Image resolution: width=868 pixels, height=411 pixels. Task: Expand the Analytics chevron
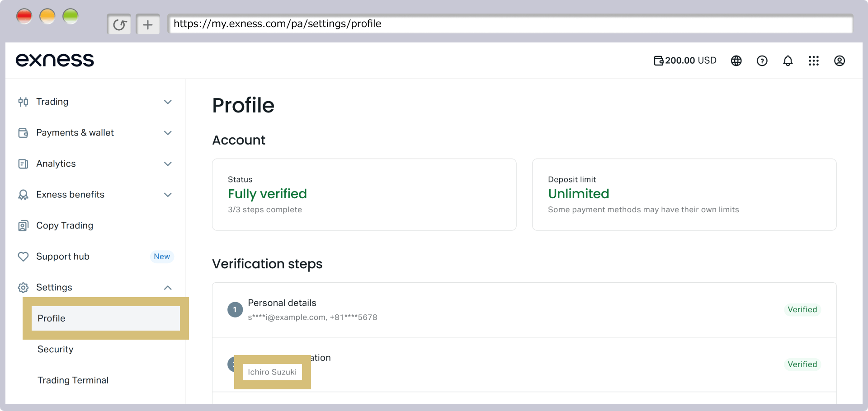pos(168,163)
